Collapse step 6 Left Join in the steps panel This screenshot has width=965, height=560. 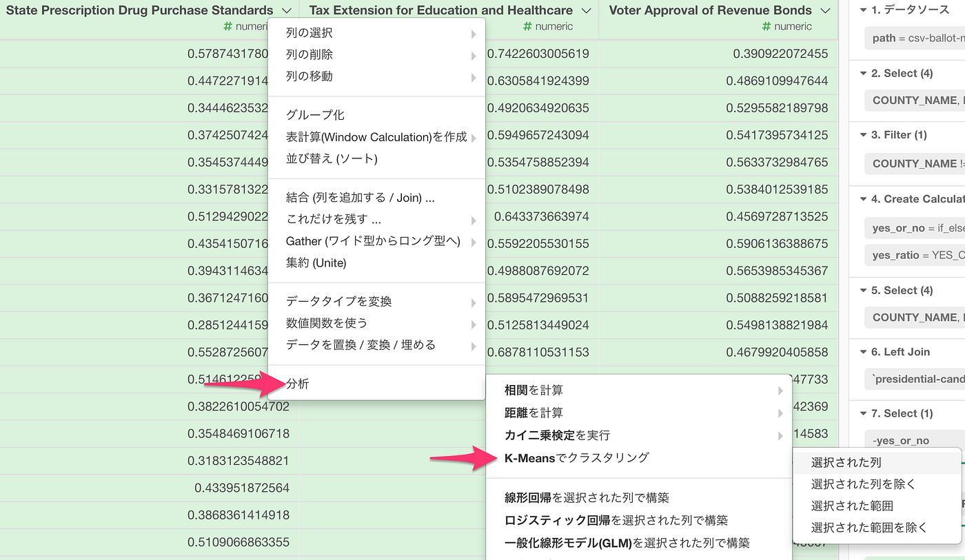point(864,351)
